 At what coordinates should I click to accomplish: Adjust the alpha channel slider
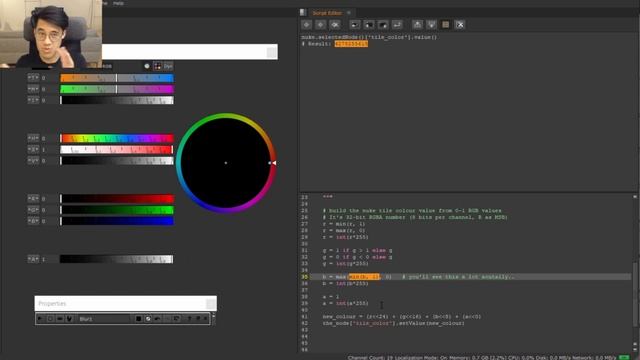click(117, 259)
